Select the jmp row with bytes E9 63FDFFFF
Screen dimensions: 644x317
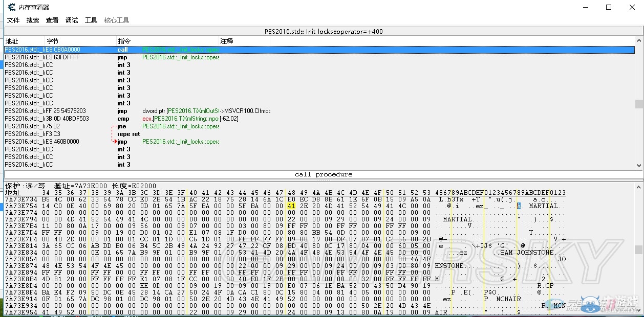click(319, 57)
